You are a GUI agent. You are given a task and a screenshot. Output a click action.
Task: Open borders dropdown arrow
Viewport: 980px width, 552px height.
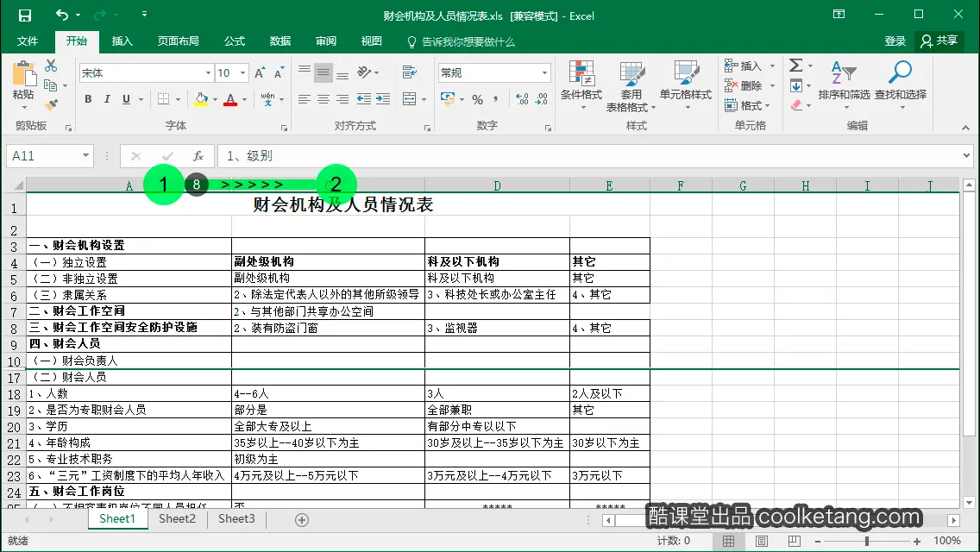178,99
